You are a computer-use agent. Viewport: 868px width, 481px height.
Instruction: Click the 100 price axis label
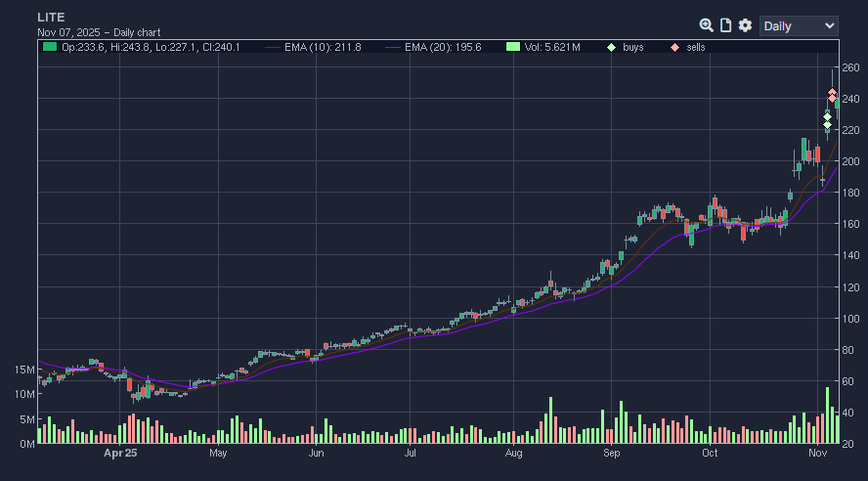coord(850,319)
